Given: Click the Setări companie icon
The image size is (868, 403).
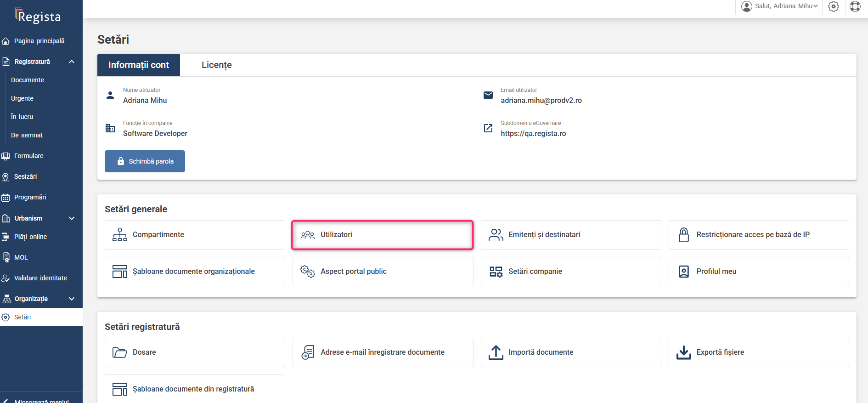Looking at the screenshot, I should [x=496, y=272].
